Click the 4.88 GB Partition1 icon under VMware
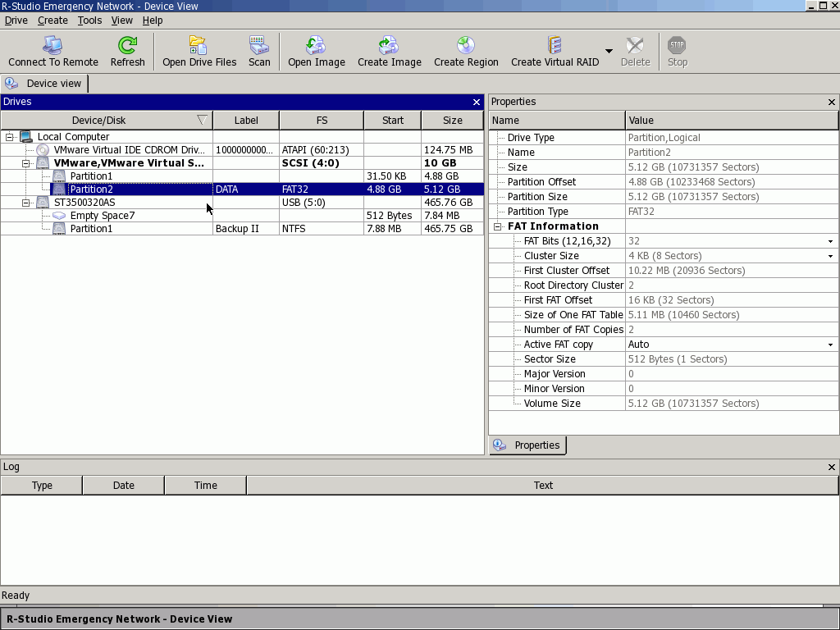The width and height of the screenshot is (840, 630). [x=59, y=176]
